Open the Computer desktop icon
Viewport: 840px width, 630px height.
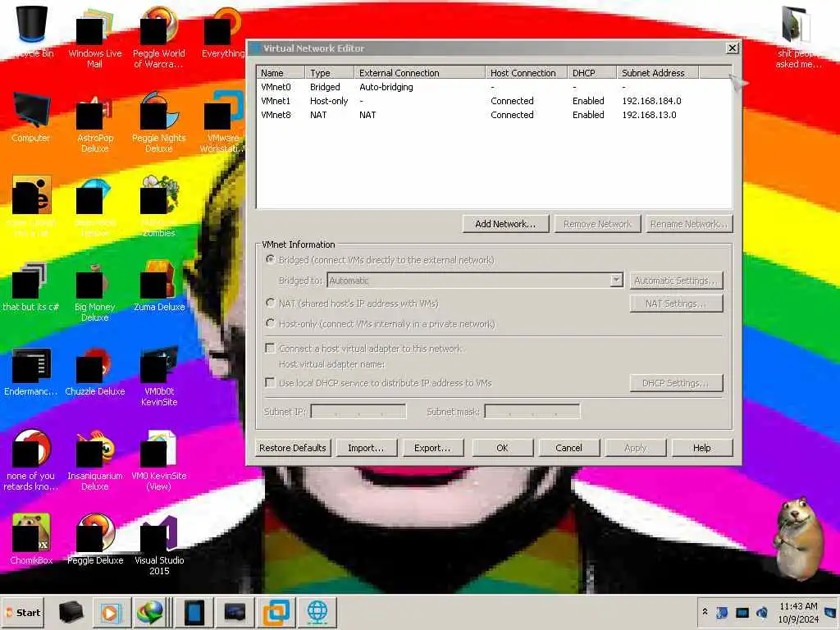click(x=30, y=116)
